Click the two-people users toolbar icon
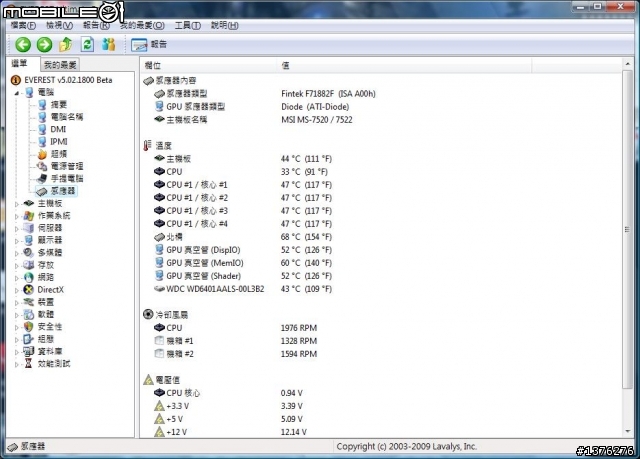 [109, 44]
